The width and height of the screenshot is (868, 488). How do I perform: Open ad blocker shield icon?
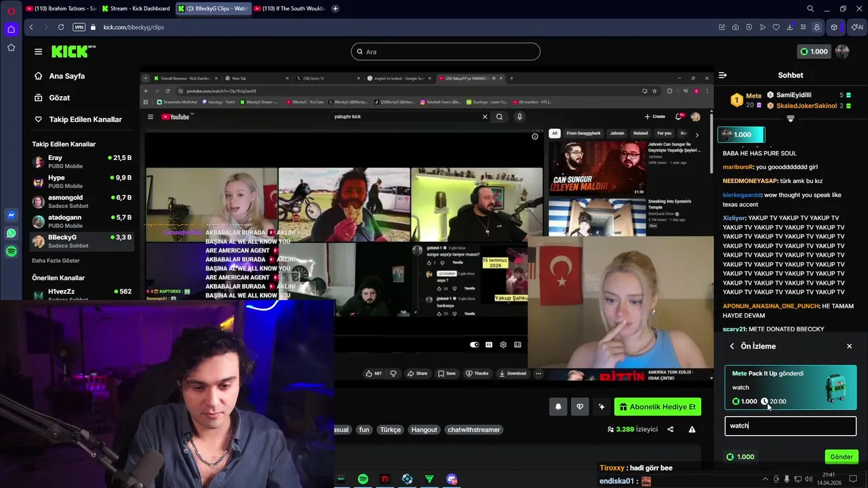point(749,27)
